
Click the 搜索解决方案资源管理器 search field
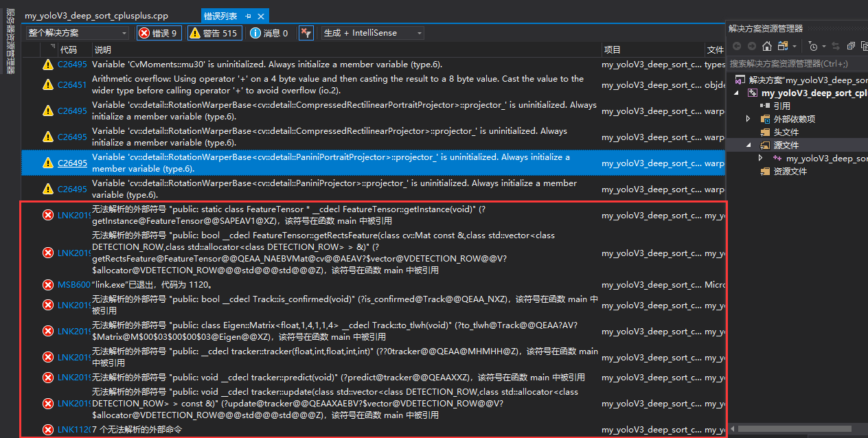tap(797, 63)
